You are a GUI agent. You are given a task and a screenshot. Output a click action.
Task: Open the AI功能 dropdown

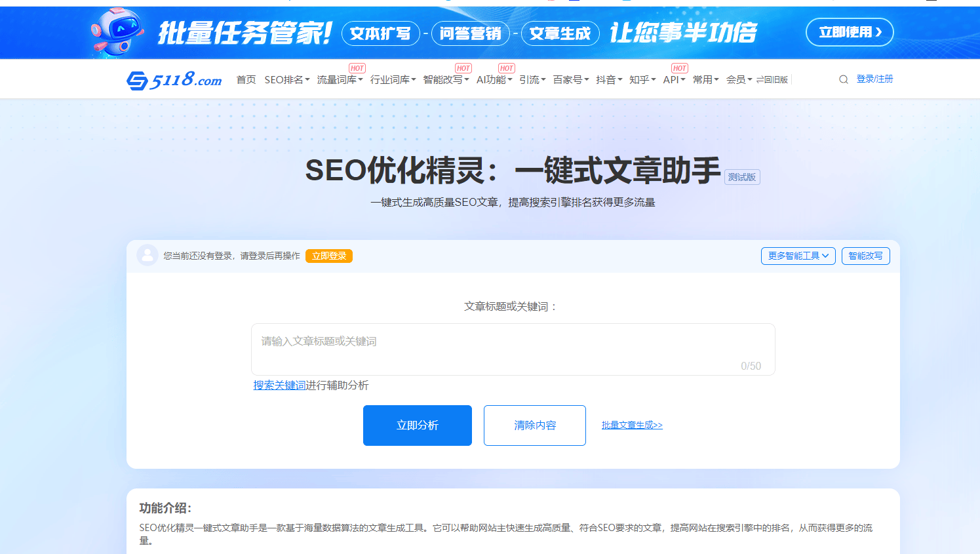click(494, 79)
